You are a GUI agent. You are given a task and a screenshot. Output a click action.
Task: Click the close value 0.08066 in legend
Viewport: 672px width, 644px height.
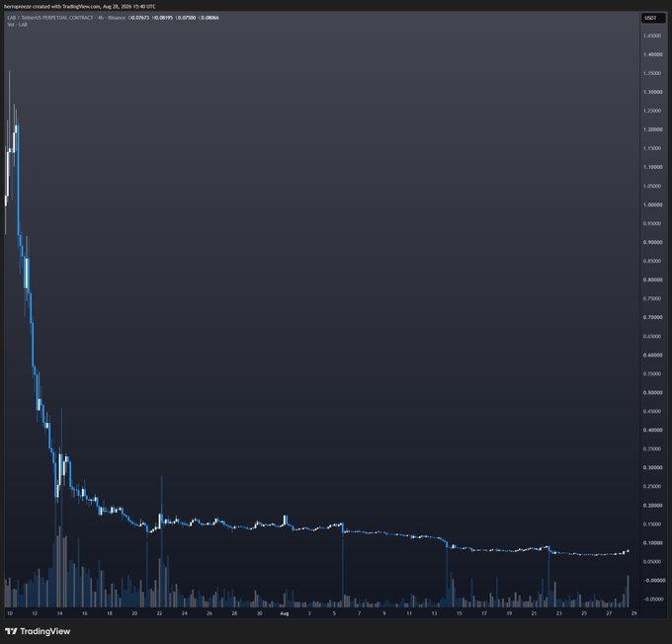click(209, 18)
